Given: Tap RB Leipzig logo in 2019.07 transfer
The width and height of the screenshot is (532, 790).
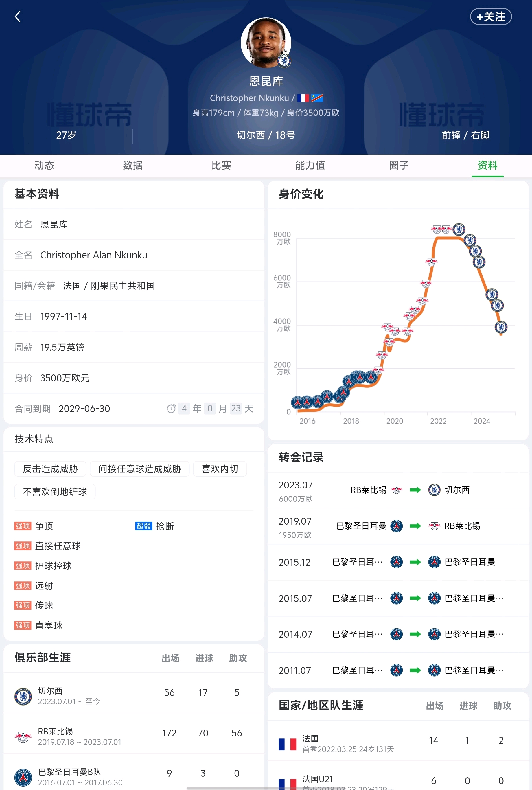Looking at the screenshot, I should click(x=434, y=526).
